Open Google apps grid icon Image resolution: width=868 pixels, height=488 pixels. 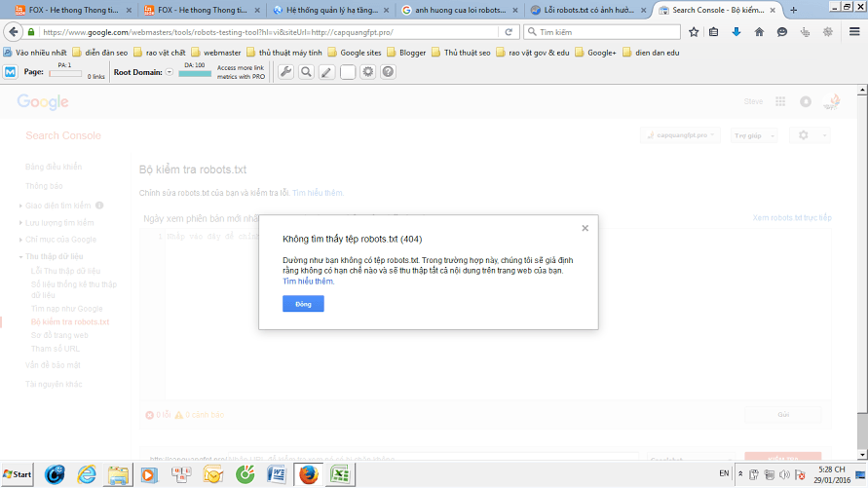780,101
